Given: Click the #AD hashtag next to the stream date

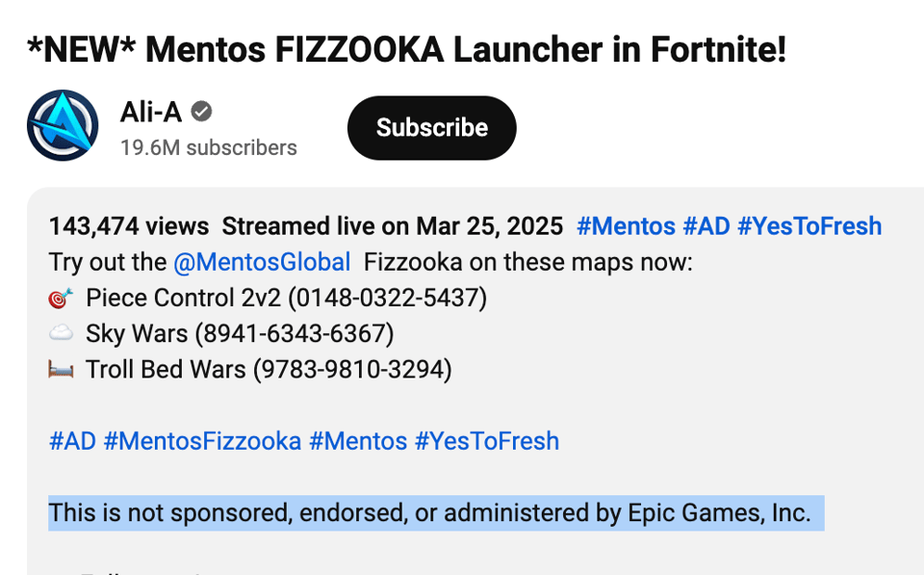Looking at the screenshot, I should tap(706, 226).
